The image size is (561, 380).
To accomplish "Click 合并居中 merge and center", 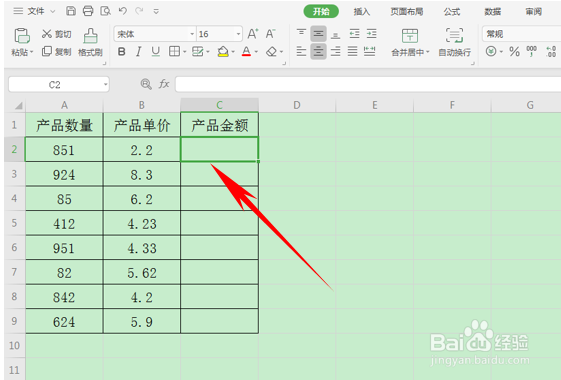I will pos(410,42).
